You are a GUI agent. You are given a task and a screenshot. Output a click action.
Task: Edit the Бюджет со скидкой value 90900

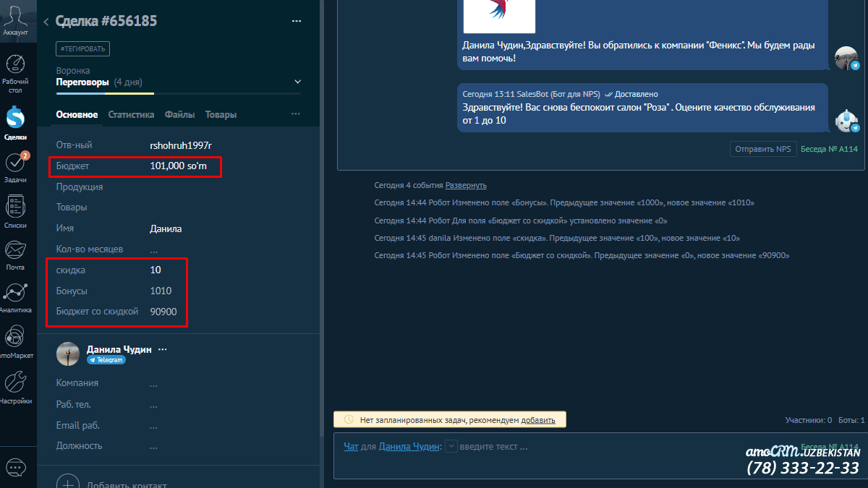tap(163, 312)
